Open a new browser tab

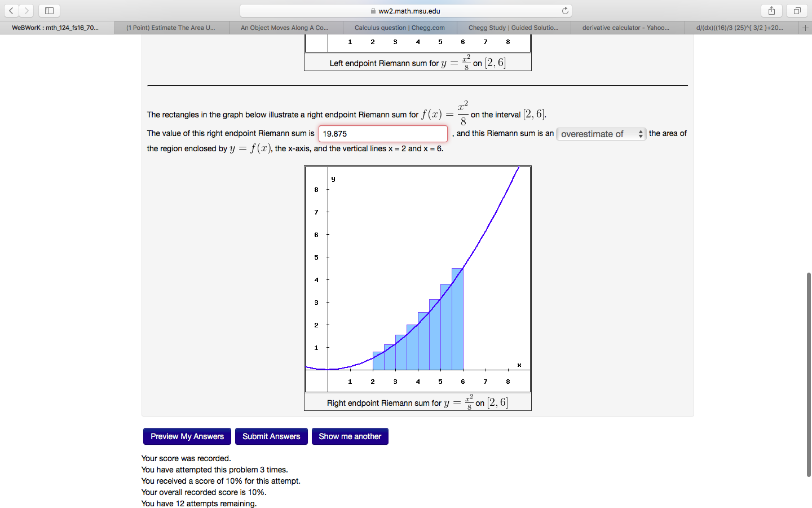pos(805,27)
